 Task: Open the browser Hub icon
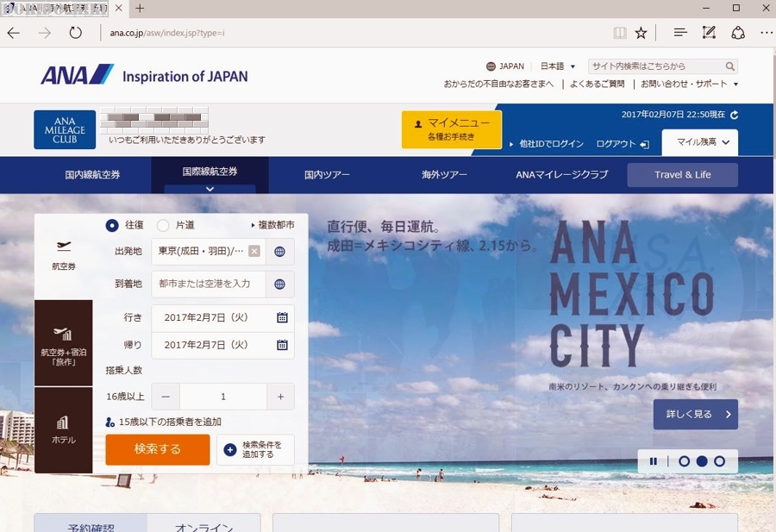click(680, 33)
